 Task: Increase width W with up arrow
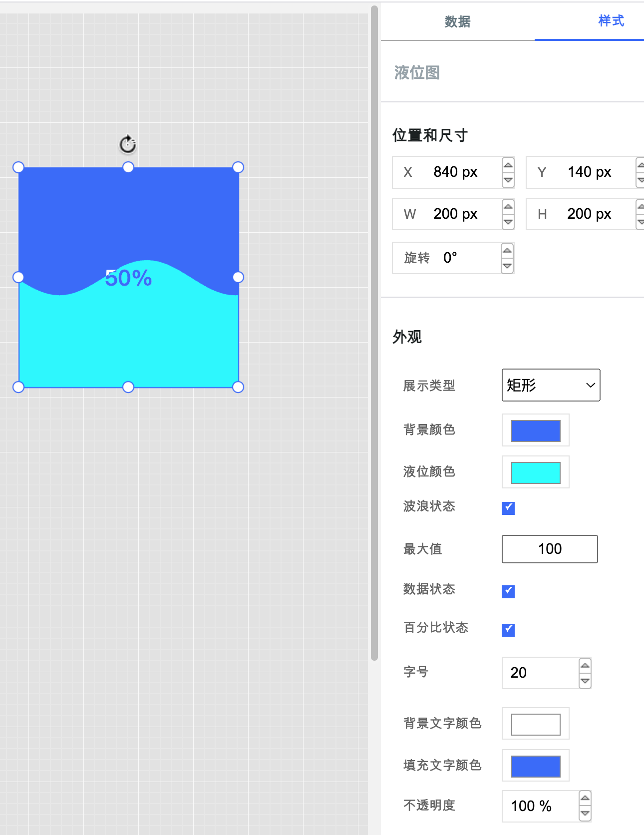pos(508,207)
